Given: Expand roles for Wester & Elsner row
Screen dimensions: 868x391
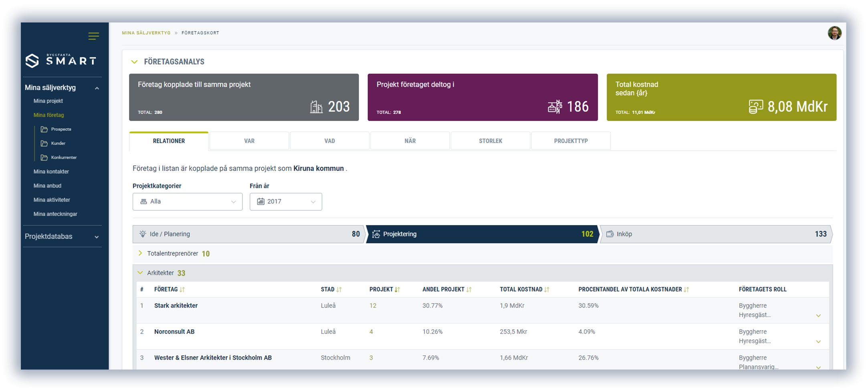Looking at the screenshot, I should (818, 367).
